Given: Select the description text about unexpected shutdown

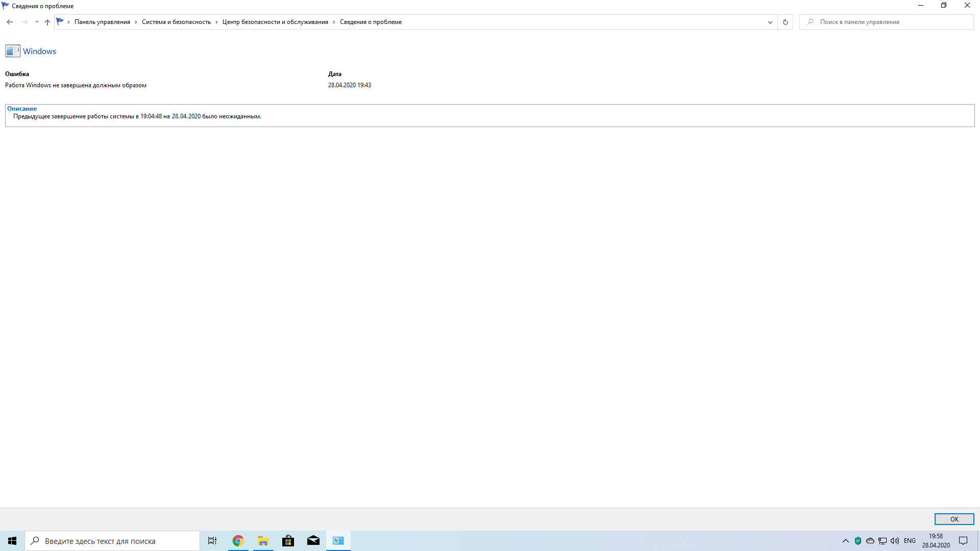Looking at the screenshot, I should (x=137, y=116).
